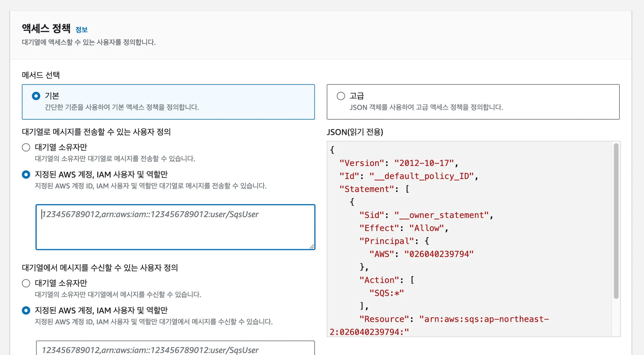Choose 지정된 AWS 계정 option for sending
Viewport: 644px width, 355px height.
26,174
